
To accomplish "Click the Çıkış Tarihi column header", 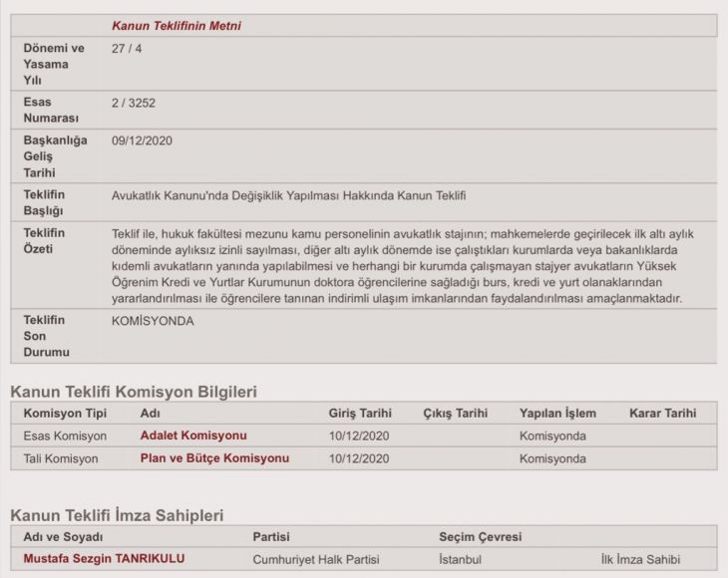I will tap(456, 413).
